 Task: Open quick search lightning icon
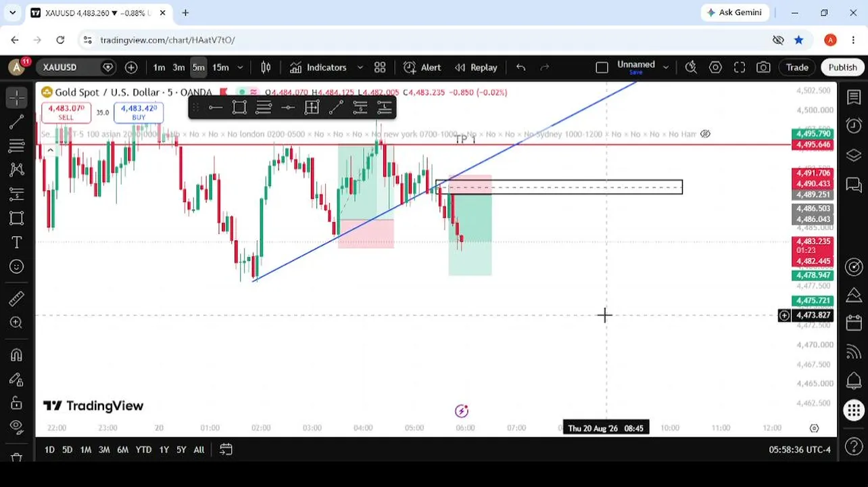coord(691,67)
